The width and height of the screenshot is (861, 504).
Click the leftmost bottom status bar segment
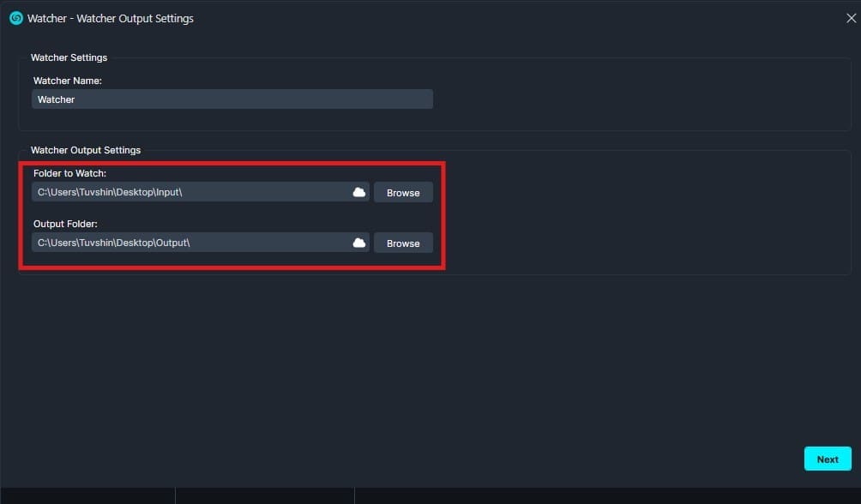point(87,495)
